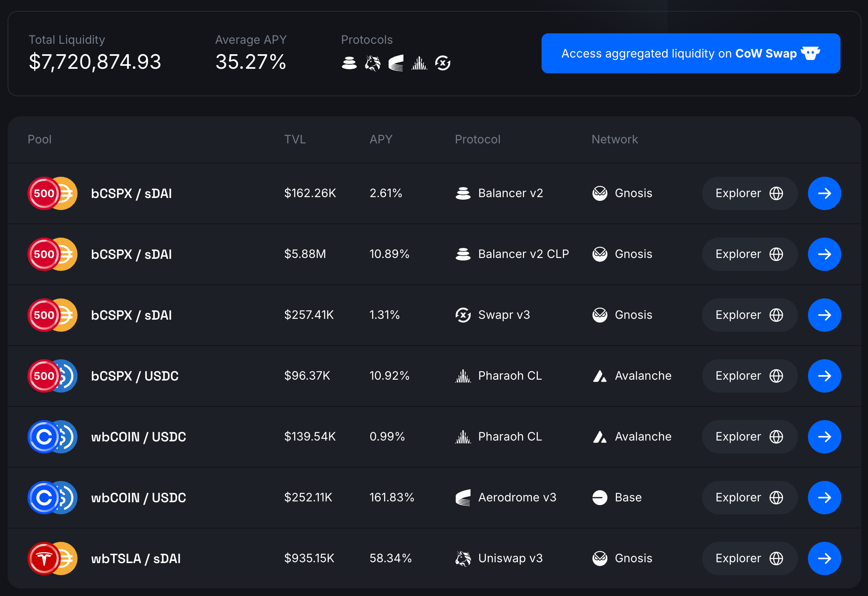The width and height of the screenshot is (868, 596).
Task: Open Explorer for Pharaoh CL wbCOIN / USDC pool
Action: 750,437
